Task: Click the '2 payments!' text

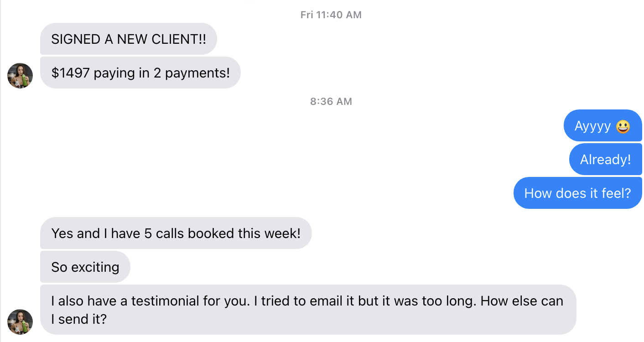Action: coord(192,73)
